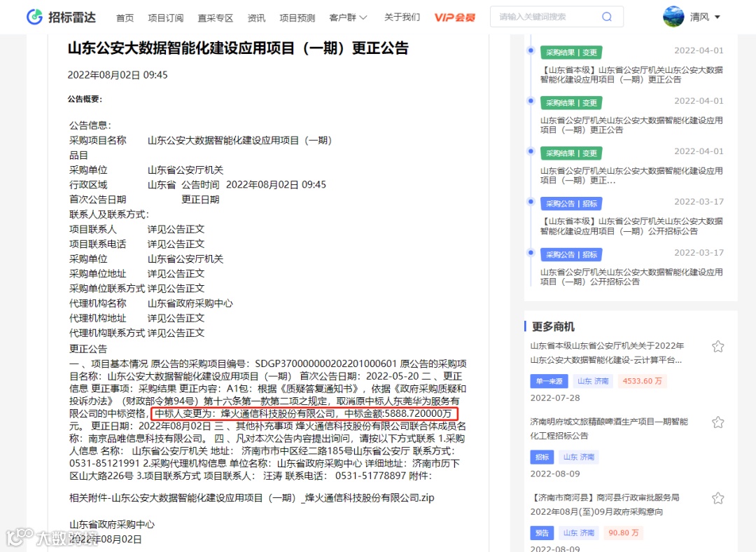Image resolution: width=756 pixels, height=552 pixels.
Task: Open the 【山东省本级】公开招标公告 entry dated 2022-03-17
Action: click(631, 226)
